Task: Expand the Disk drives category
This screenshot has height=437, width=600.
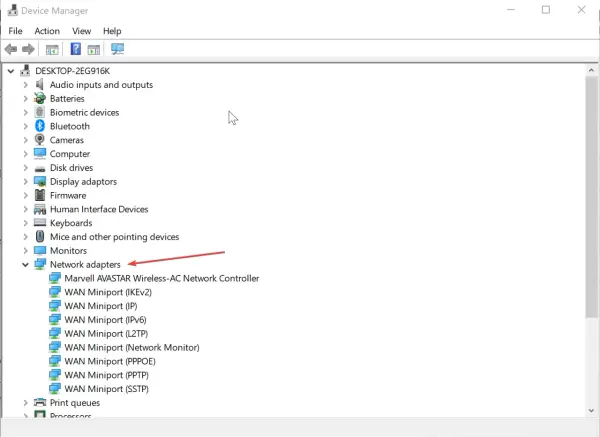Action: (25, 168)
